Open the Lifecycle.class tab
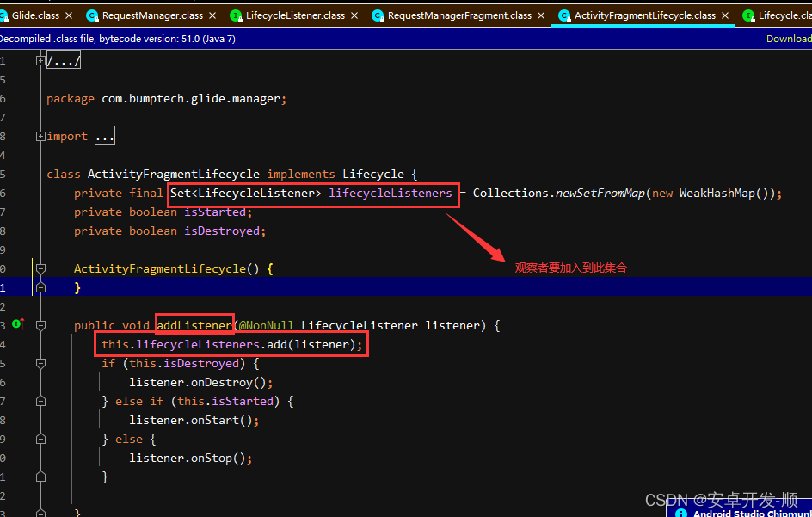This screenshot has width=812, height=517. click(783, 15)
